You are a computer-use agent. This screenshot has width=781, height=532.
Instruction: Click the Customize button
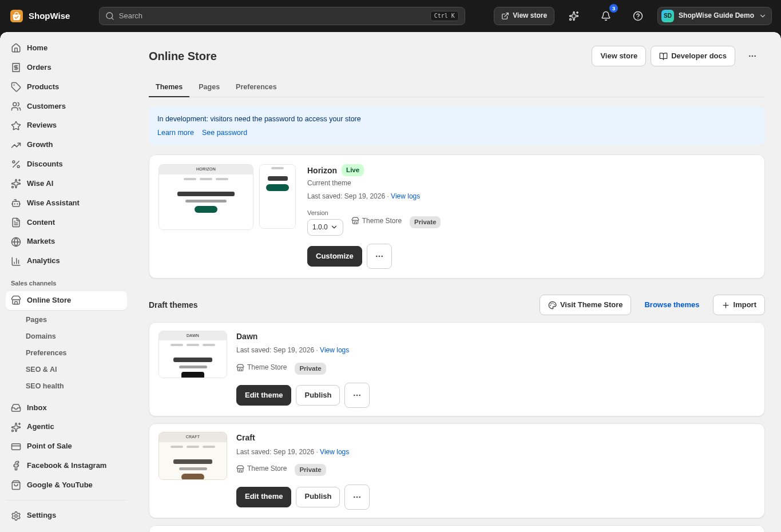pos(335,256)
